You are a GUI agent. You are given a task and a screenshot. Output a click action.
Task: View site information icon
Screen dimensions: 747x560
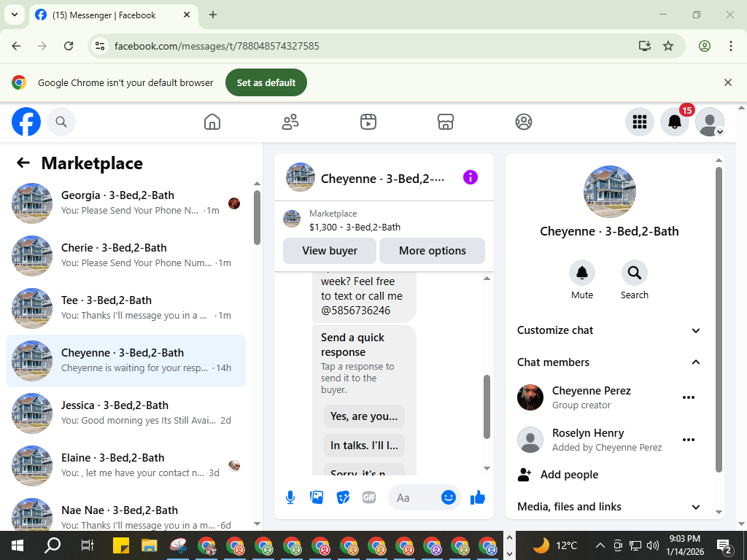tap(99, 46)
